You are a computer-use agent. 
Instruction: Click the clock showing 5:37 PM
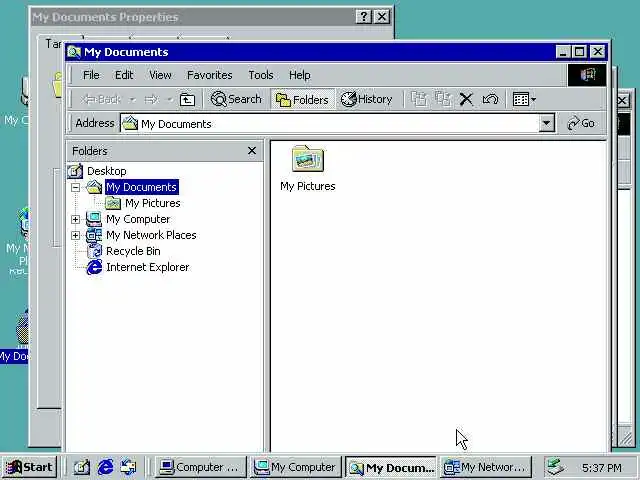pyautogui.click(x=602, y=467)
